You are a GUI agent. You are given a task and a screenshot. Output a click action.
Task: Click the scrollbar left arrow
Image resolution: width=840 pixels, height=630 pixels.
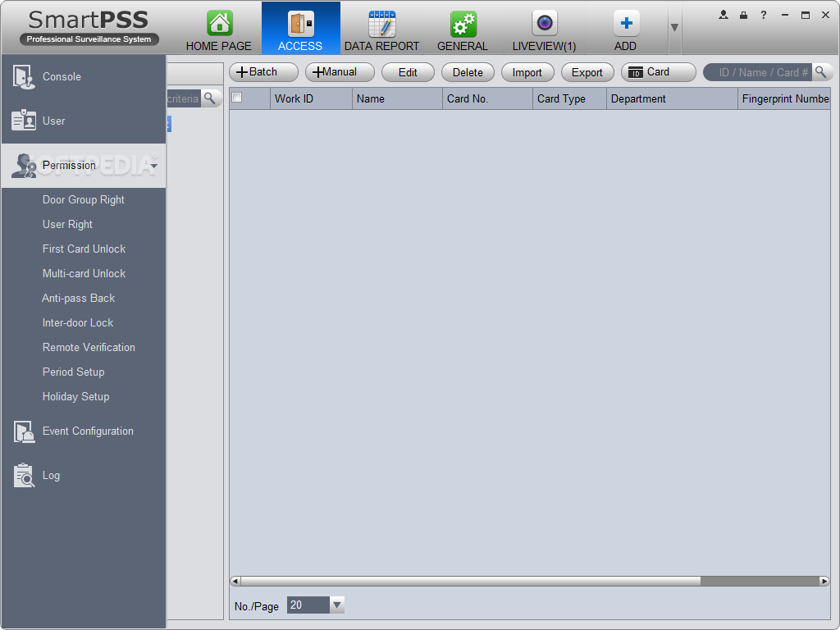235,582
